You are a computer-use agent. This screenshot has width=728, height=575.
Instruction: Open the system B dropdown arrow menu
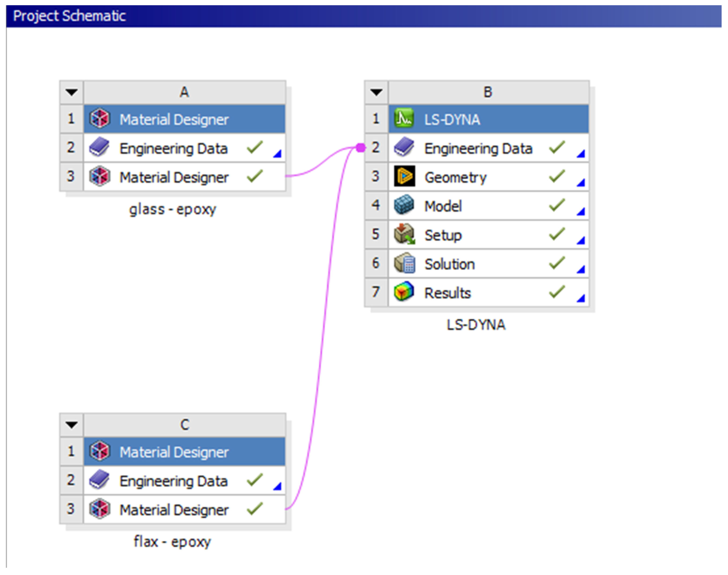pos(376,92)
